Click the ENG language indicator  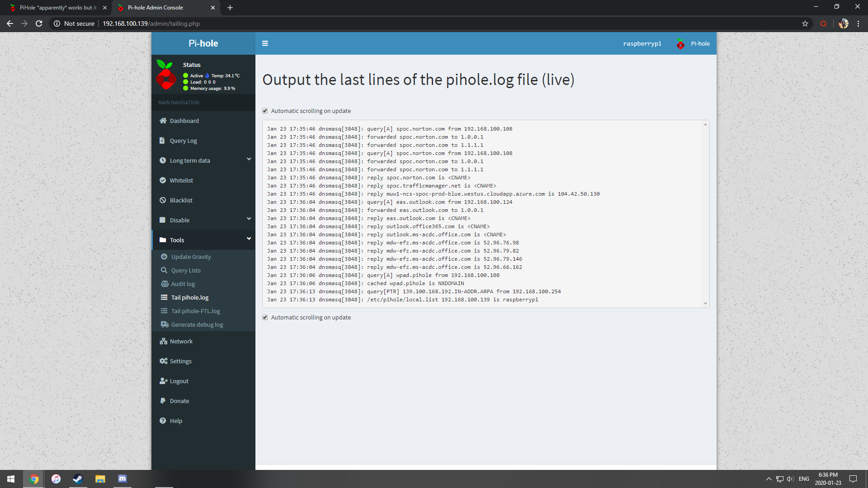[x=804, y=479]
